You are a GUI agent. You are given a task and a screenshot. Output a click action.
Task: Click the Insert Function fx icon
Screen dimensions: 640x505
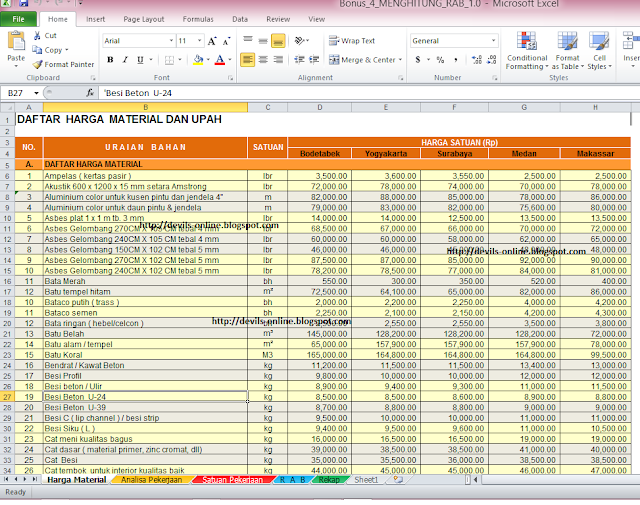tap(89, 93)
